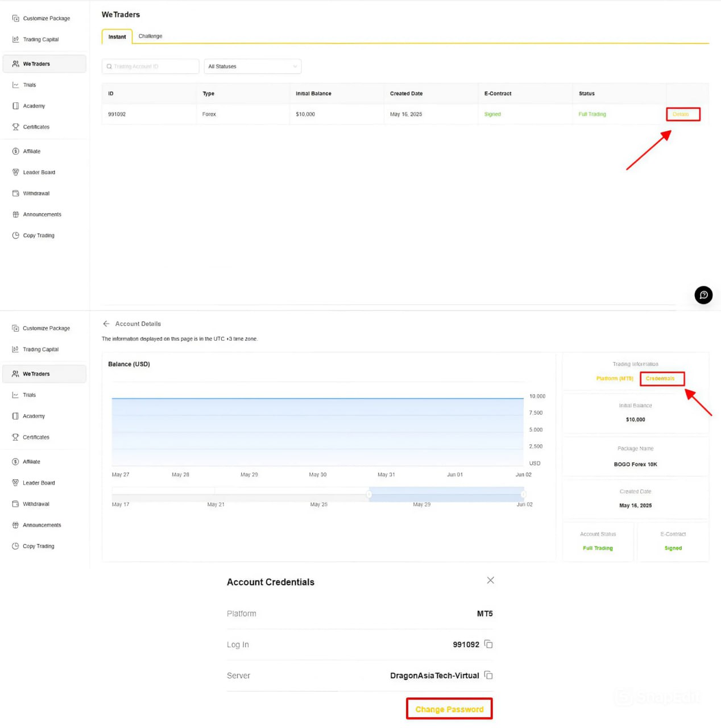
Task: Switch to the Instant tab
Action: pyautogui.click(x=117, y=37)
